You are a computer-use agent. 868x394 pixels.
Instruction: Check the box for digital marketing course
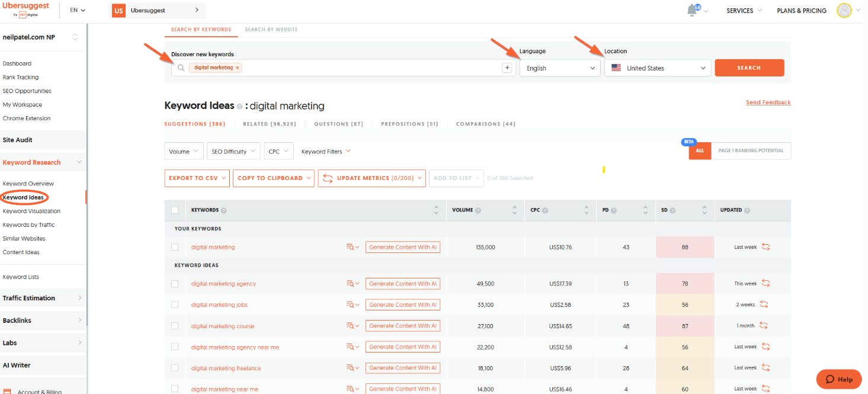[x=175, y=326]
